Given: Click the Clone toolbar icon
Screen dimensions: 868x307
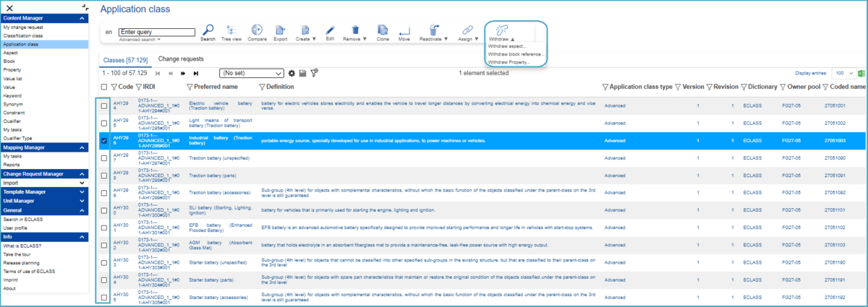Looking at the screenshot, I should tap(383, 30).
